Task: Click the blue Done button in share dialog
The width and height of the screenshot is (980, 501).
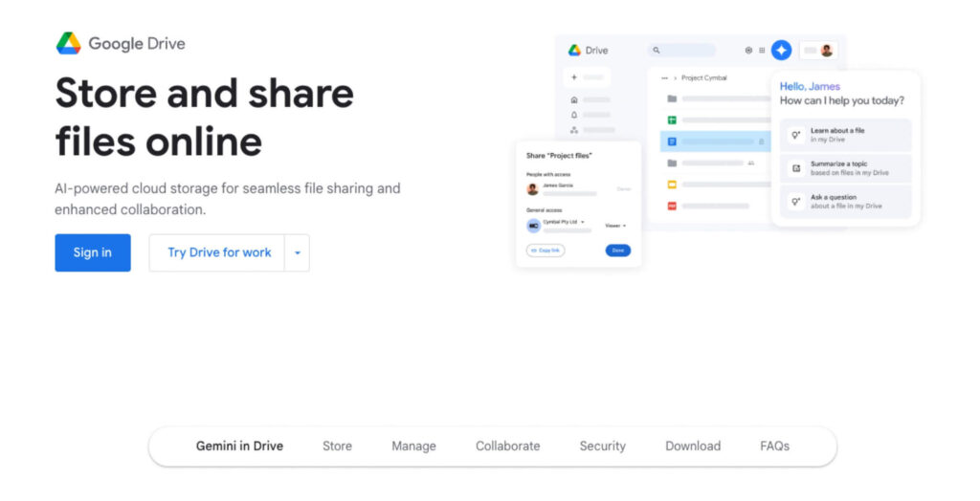Action: pyautogui.click(x=618, y=250)
